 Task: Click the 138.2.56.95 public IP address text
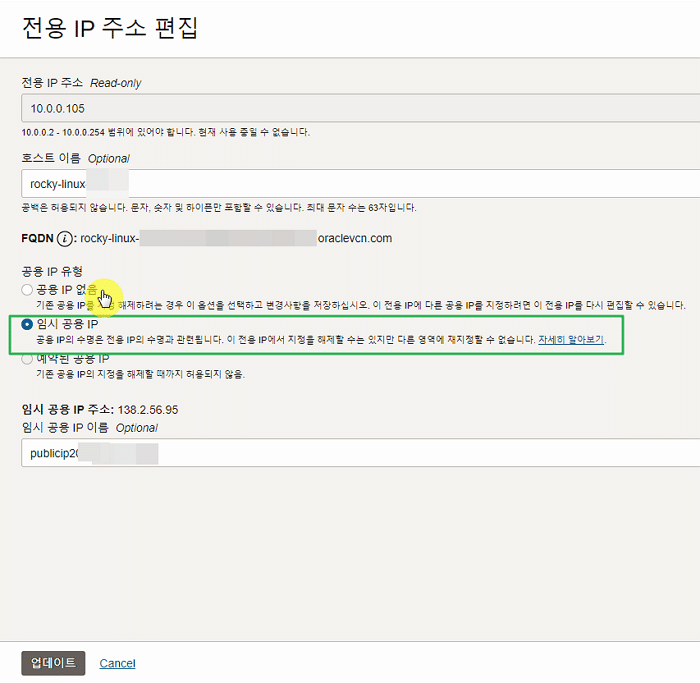[148, 410]
